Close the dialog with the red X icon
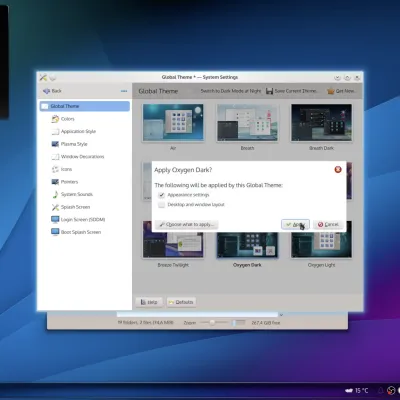Screen dimensions: 400x400 click(338, 170)
